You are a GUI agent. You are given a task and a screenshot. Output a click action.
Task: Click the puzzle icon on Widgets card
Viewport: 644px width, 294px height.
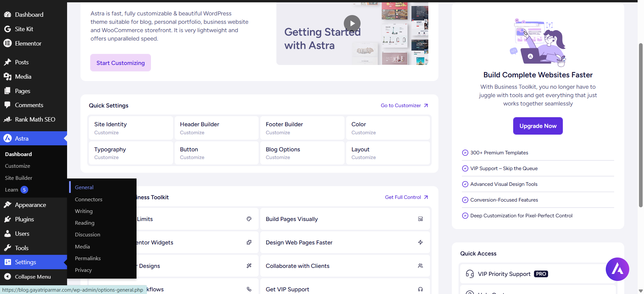(x=249, y=242)
